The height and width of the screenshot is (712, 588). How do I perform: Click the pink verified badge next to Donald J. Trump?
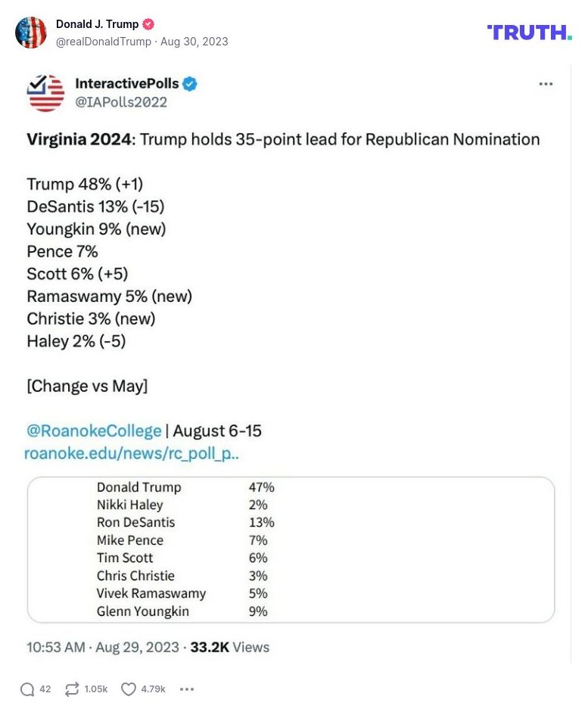coord(148,24)
